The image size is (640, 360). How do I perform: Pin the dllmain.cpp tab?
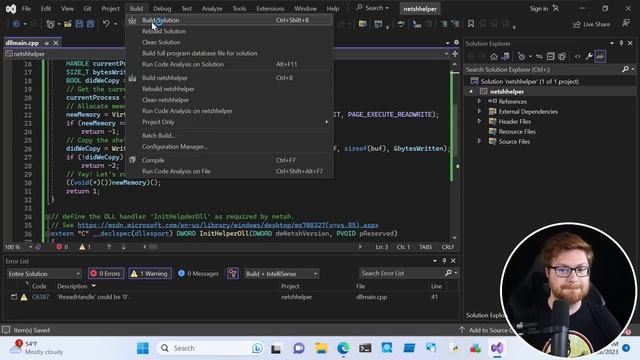click(47, 43)
